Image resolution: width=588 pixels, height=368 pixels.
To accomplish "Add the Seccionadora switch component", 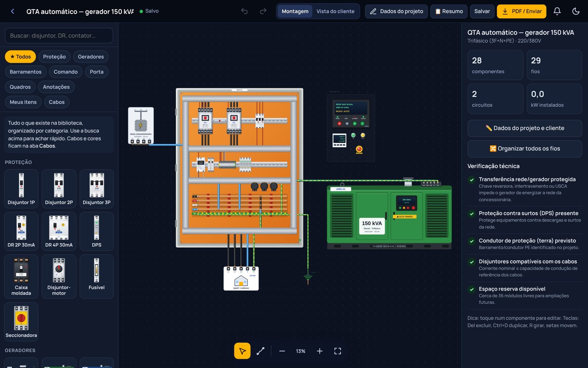I will pyautogui.click(x=21, y=322).
